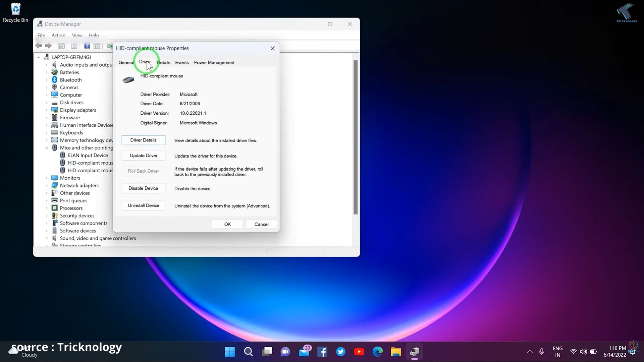This screenshot has width=644, height=362.
Task: Launch Microsoft Edge from the taskbar
Action: tap(378, 352)
